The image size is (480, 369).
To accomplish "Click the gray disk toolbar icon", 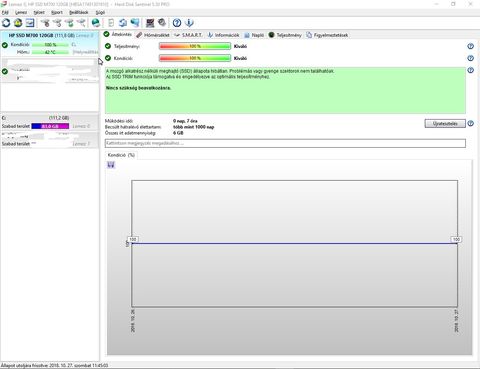I will pos(162,23).
